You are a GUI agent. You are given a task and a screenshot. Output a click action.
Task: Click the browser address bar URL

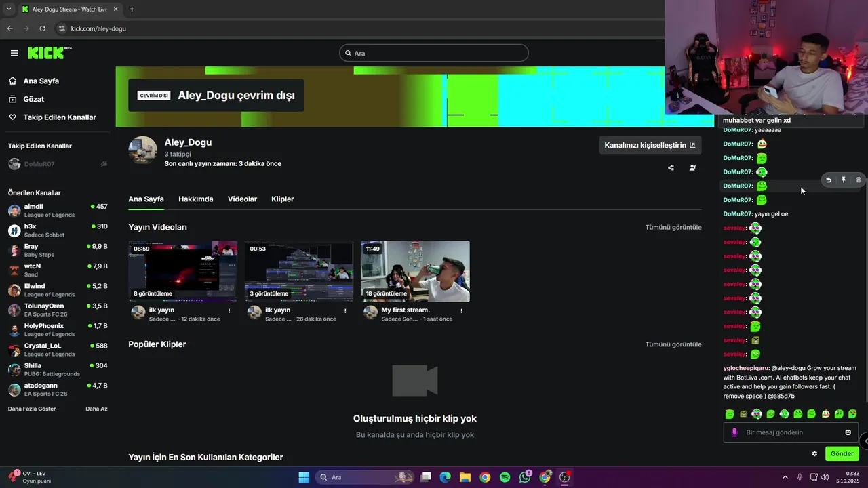[99, 28]
